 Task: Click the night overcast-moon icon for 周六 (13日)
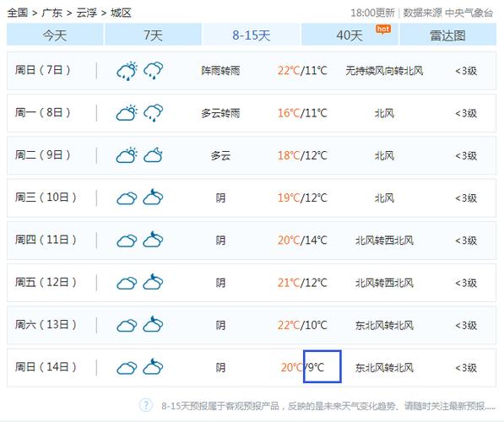click(x=154, y=324)
